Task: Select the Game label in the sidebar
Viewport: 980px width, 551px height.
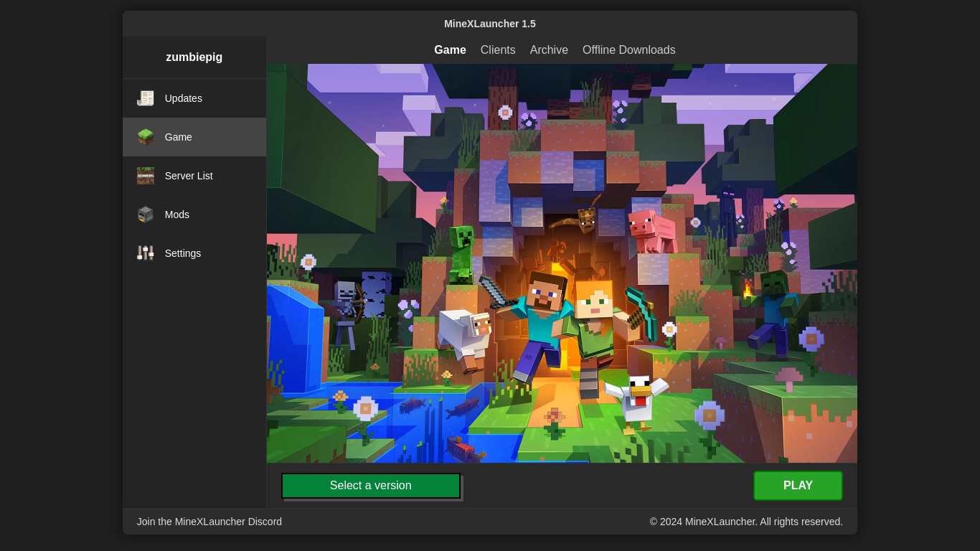Action: (179, 137)
